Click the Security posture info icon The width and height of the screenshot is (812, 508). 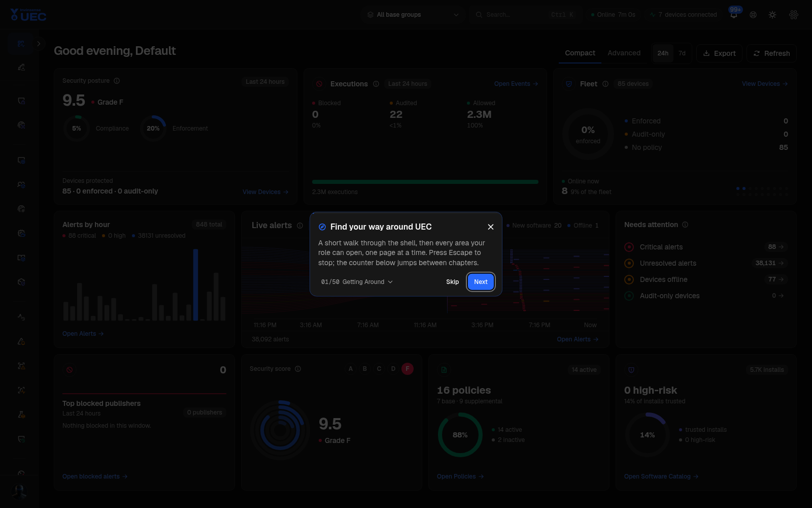117,81
